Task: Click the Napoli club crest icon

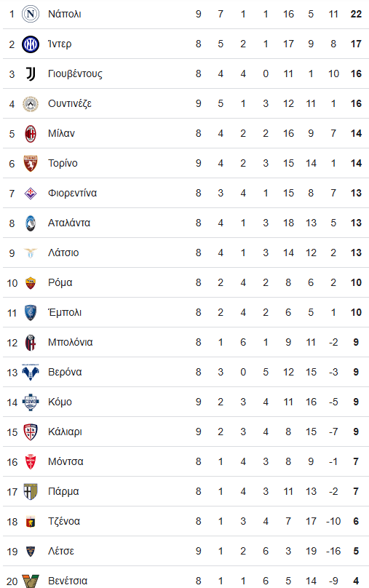Action: coord(31,15)
